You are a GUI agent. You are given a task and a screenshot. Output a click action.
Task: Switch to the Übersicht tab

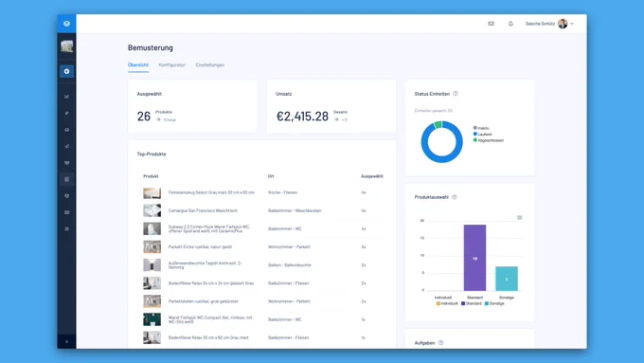(138, 65)
